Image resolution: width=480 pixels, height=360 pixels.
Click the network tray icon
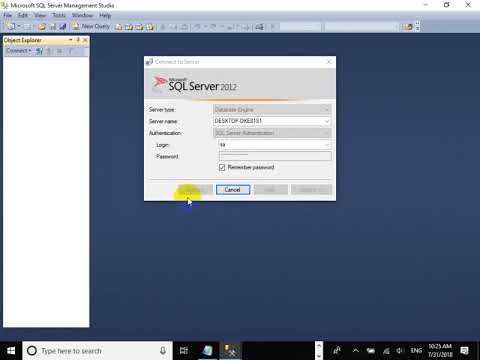click(x=386, y=351)
